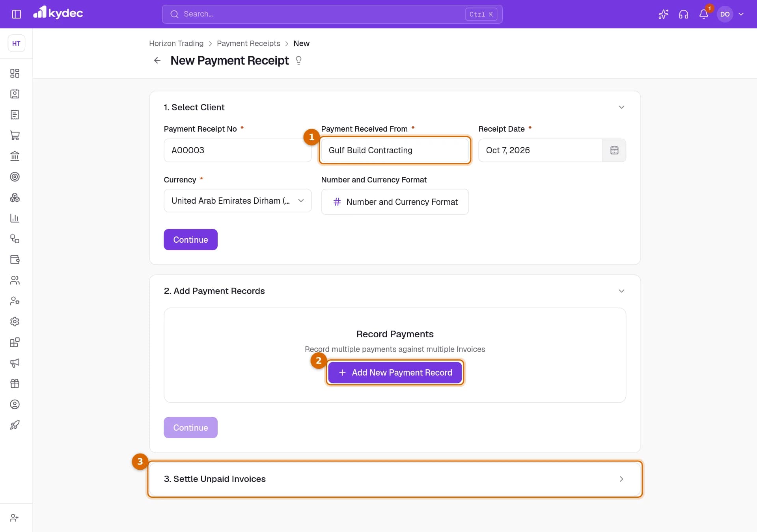This screenshot has height=532, width=757.
Task: Click the HT company badge
Action: pyautogui.click(x=16, y=43)
